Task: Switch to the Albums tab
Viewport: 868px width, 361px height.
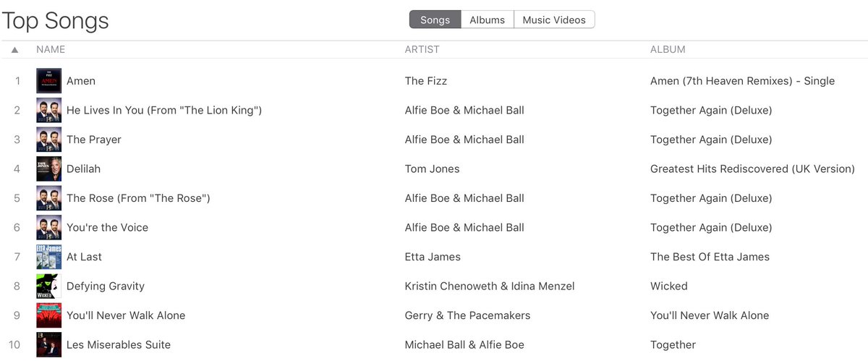Action: [x=487, y=20]
